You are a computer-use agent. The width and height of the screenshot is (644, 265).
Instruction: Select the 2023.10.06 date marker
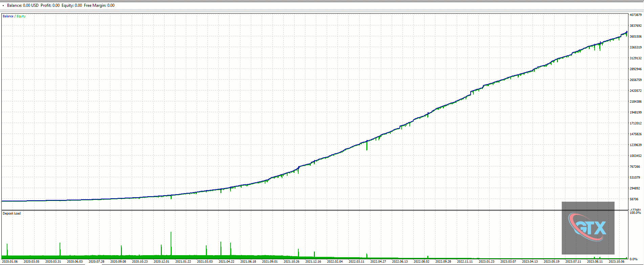pos(616,262)
